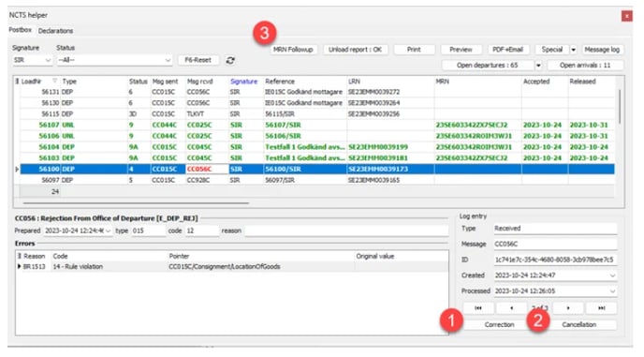
Task: Click the empty reason field
Action: point(346,231)
